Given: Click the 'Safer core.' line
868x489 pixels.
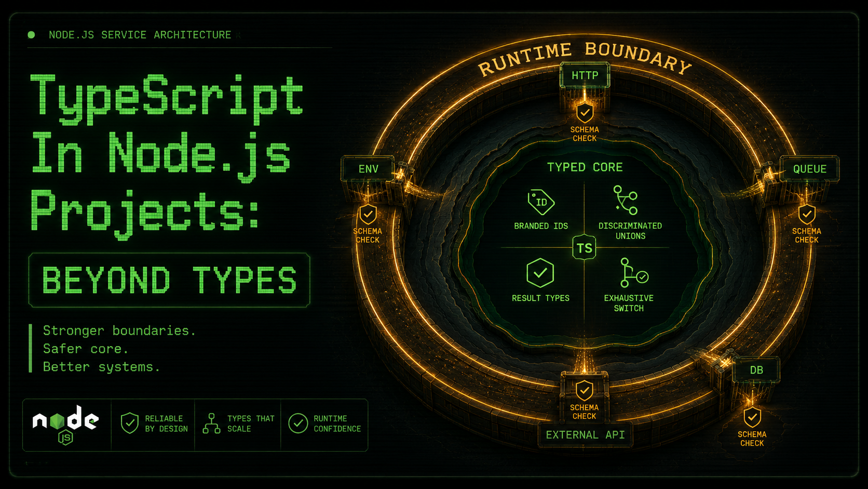Looking at the screenshot, I should pos(86,349).
